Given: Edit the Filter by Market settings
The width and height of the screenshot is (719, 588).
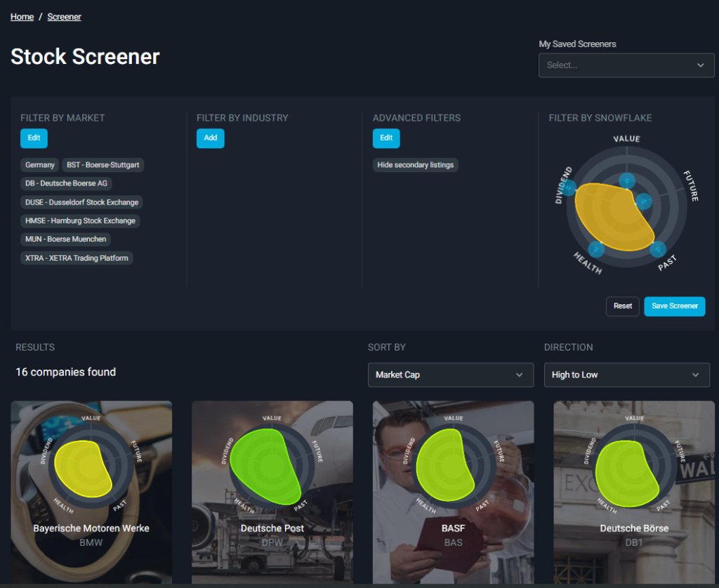Looking at the screenshot, I should 34,138.
